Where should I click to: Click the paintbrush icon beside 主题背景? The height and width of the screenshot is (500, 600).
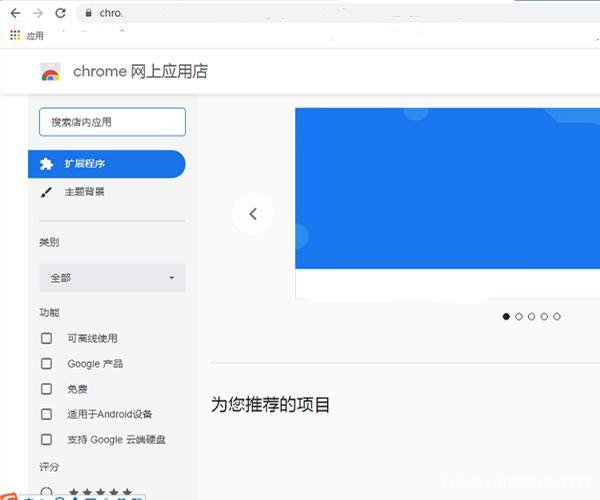pyautogui.click(x=46, y=192)
